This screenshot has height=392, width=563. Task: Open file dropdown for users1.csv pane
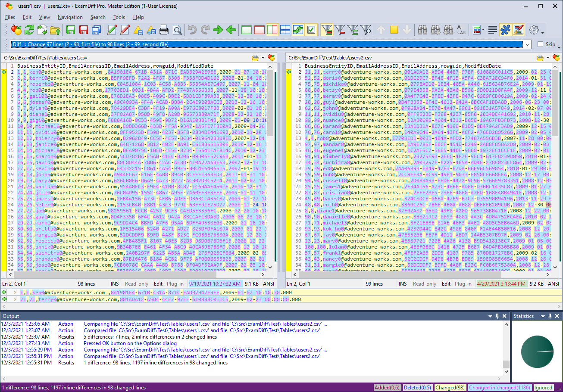262,57
